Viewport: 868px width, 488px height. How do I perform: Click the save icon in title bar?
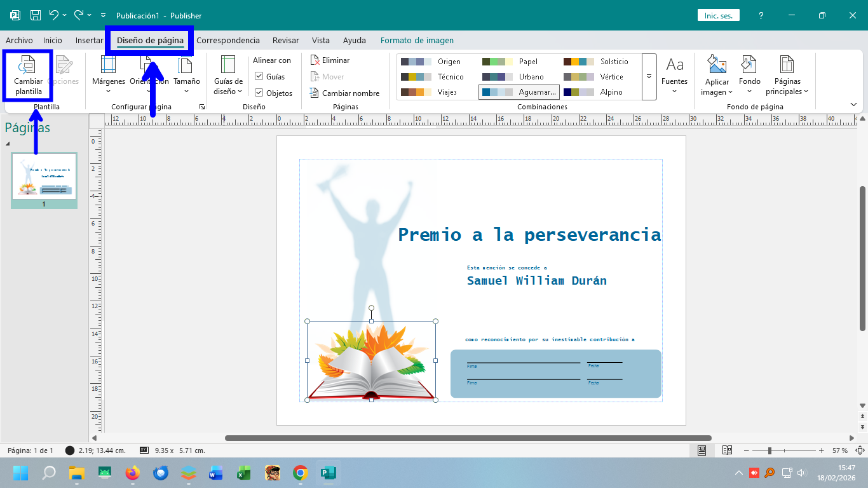pyautogui.click(x=36, y=15)
